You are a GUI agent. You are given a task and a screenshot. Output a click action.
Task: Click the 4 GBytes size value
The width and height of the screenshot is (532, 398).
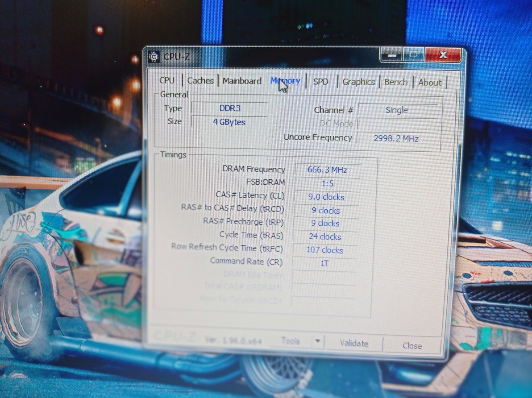[229, 122]
